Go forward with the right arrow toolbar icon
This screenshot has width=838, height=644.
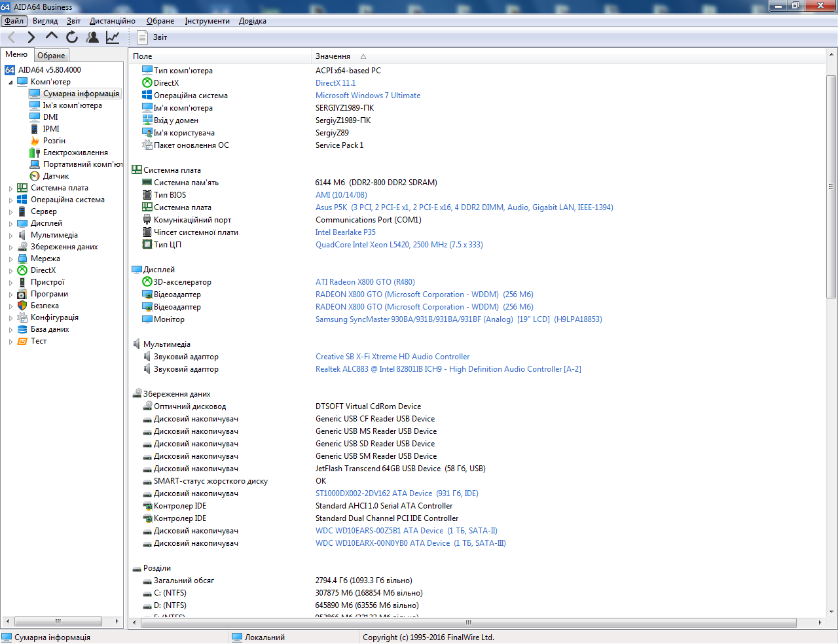tap(31, 37)
